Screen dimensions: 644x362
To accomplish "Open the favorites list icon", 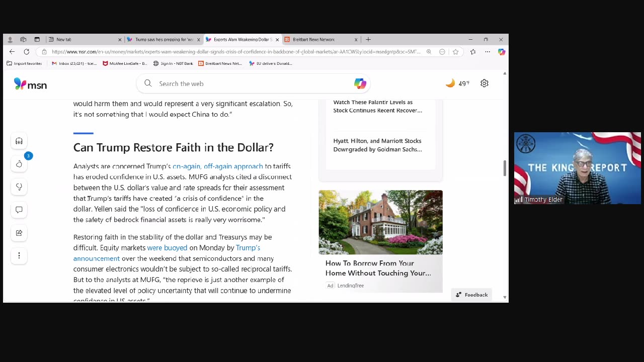I will point(473,52).
